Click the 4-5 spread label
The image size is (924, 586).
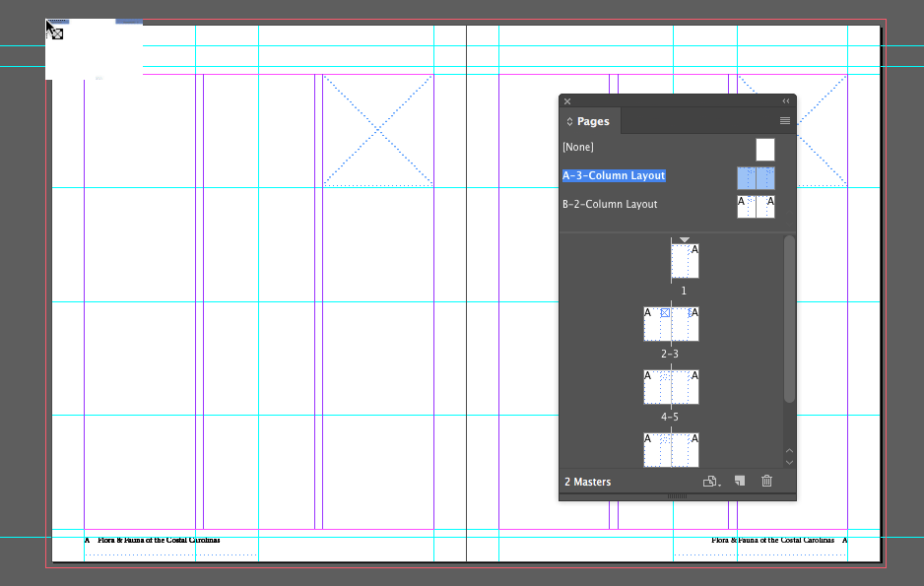[x=670, y=417]
